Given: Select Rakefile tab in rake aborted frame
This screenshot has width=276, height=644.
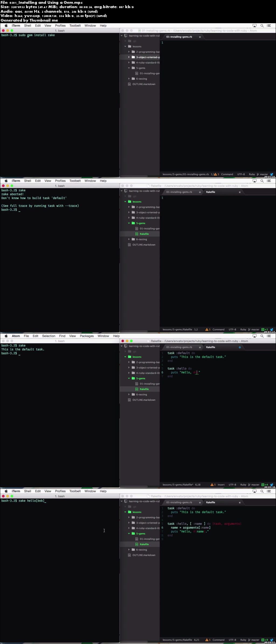Looking at the screenshot, I should pos(223,192).
